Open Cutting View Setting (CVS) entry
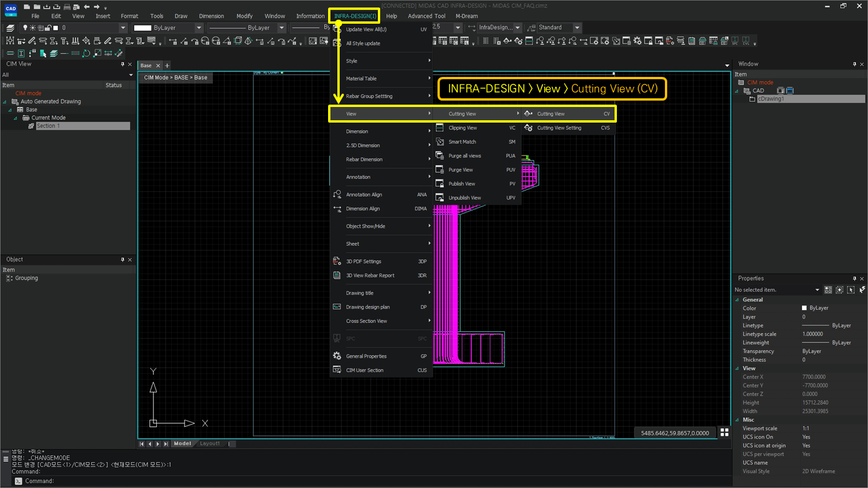 pos(568,128)
